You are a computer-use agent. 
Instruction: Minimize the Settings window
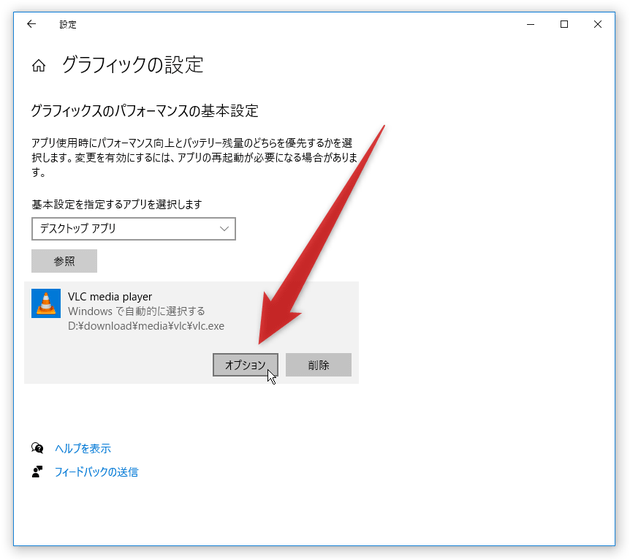tap(530, 24)
